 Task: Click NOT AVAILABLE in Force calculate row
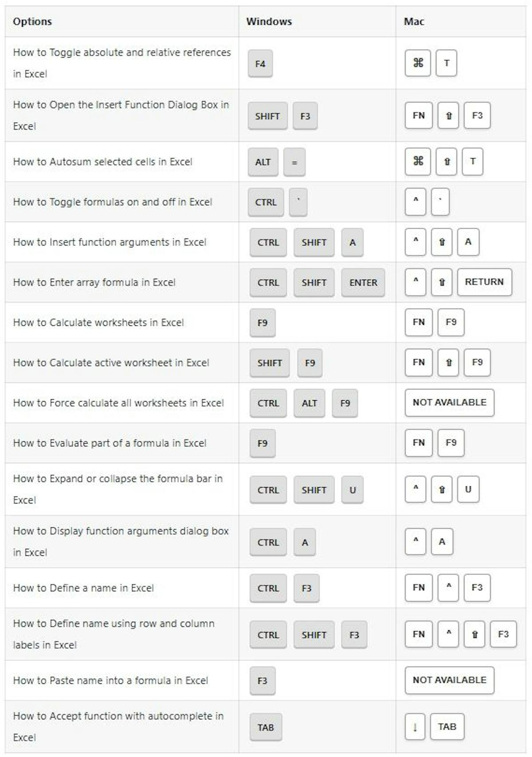(450, 402)
